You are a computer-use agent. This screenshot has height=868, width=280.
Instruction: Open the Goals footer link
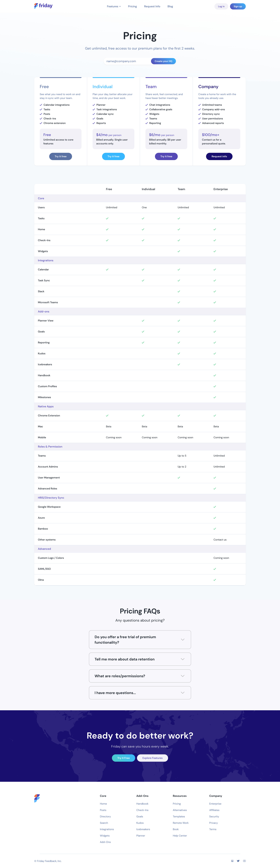tap(140, 816)
